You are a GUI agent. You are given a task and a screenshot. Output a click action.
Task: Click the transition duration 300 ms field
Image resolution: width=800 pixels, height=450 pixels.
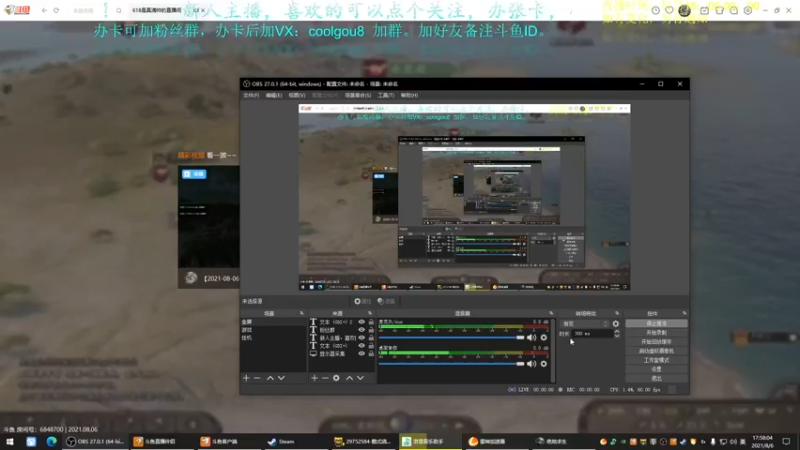click(x=592, y=334)
